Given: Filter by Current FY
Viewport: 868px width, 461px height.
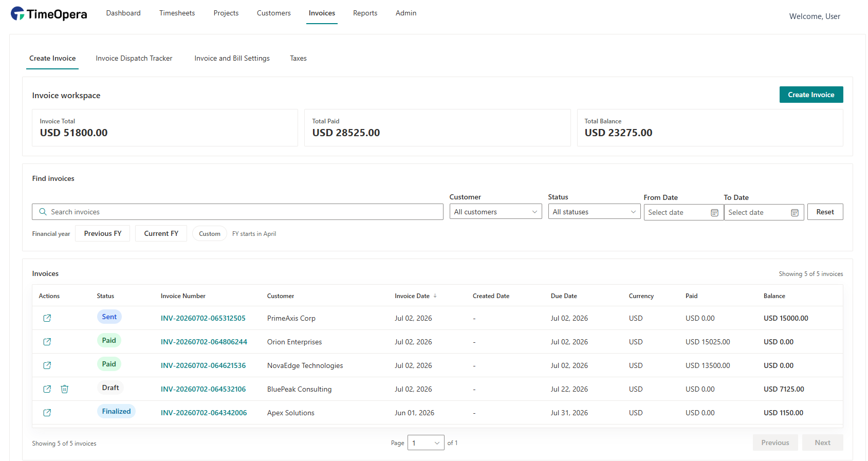Looking at the screenshot, I should click(161, 233).
